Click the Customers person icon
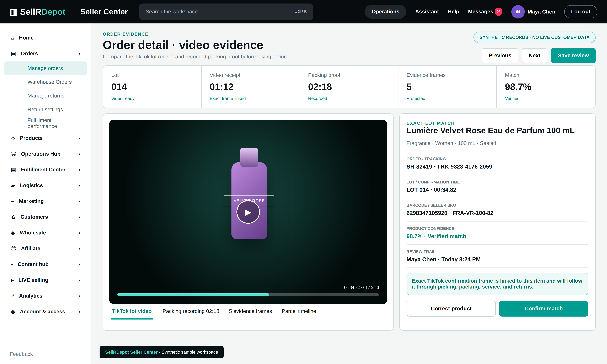The image size is (607, 364). click(x=13, y=217)
